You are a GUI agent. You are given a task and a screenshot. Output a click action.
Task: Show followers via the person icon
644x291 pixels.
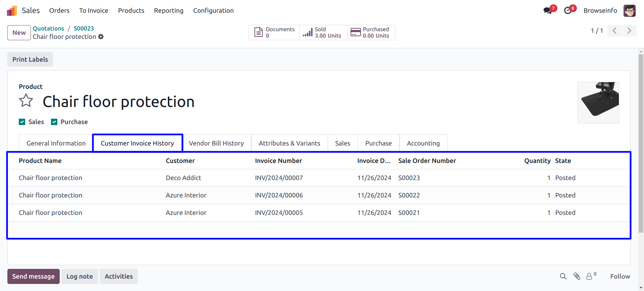pyautogui.click(x=589, y=276)
